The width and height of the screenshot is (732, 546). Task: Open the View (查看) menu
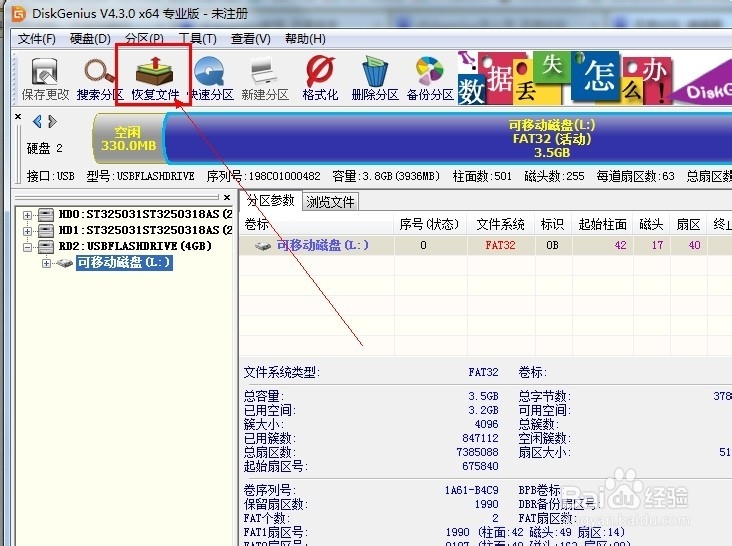[251, 39]
